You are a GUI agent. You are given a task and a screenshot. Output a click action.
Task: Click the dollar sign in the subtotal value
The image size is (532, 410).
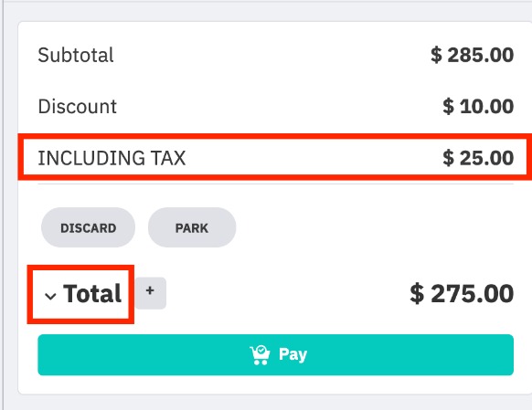(436, 55)
